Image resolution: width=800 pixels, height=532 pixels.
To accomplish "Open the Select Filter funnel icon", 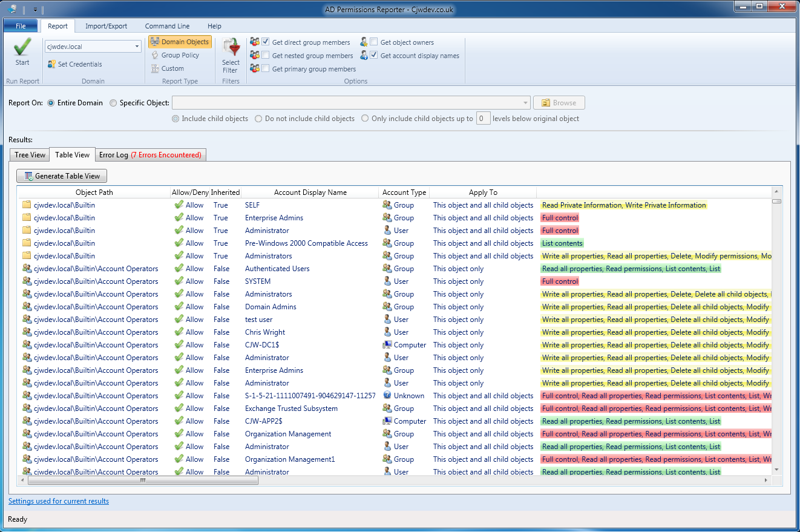I will pyautogui.click(x=231, y=47).
